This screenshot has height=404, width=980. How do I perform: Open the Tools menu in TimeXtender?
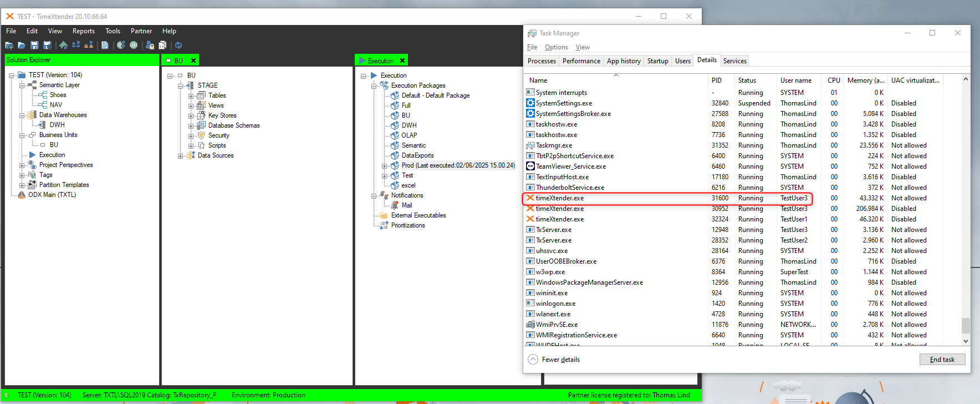113,31
